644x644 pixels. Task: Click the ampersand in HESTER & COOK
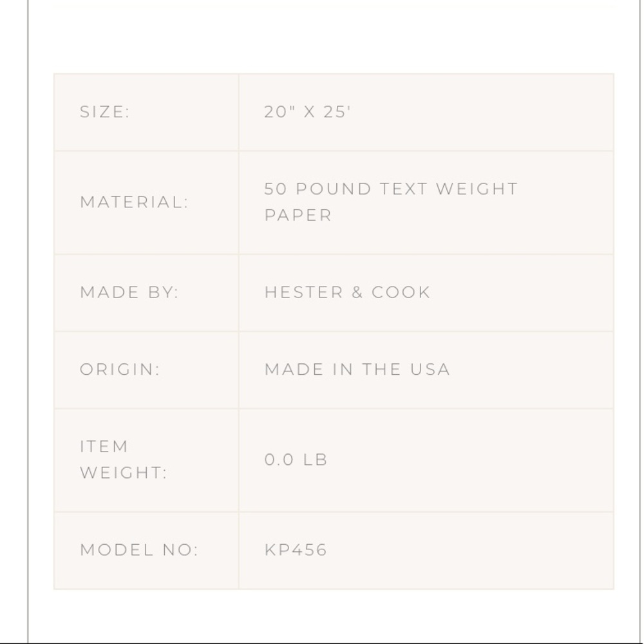(x=357, y=292)
